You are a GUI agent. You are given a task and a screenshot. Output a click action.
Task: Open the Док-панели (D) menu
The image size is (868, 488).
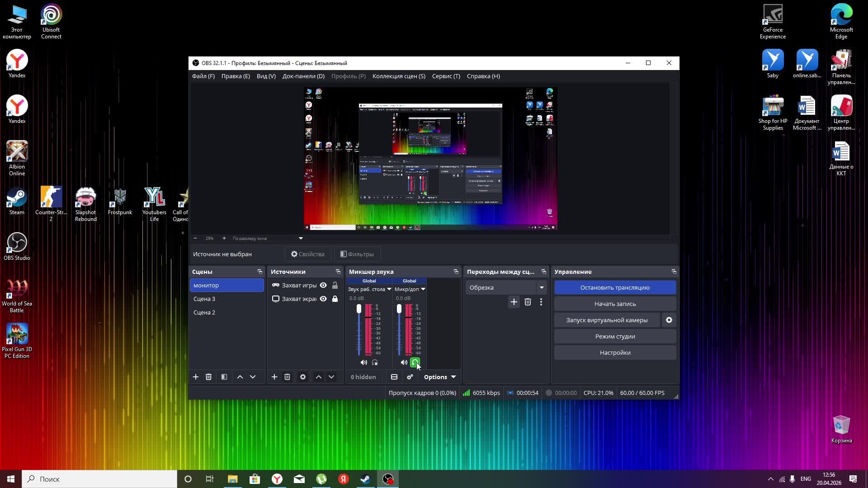303,76
